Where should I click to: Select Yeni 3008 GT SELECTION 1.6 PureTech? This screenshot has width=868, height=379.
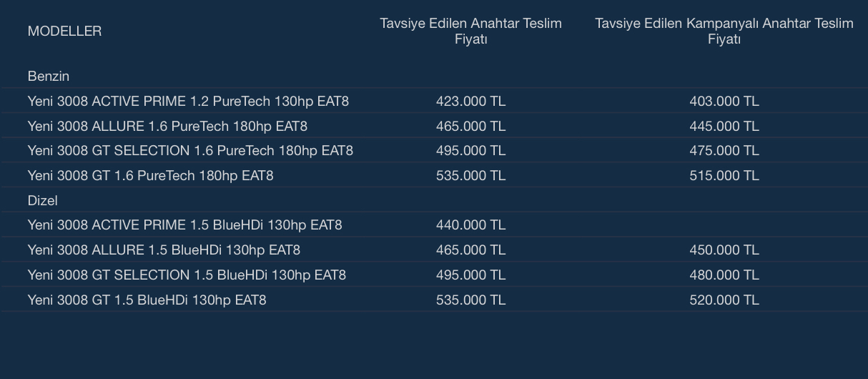tap(190, 150)
